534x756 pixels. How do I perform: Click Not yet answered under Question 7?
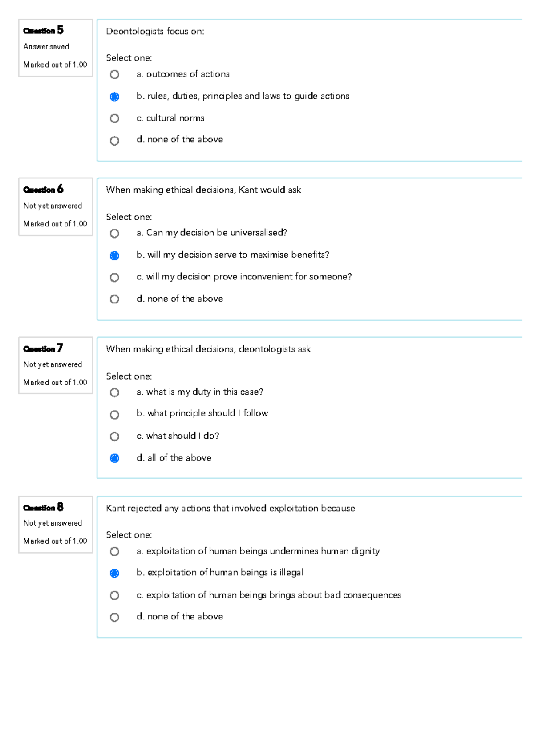(53, 364)
